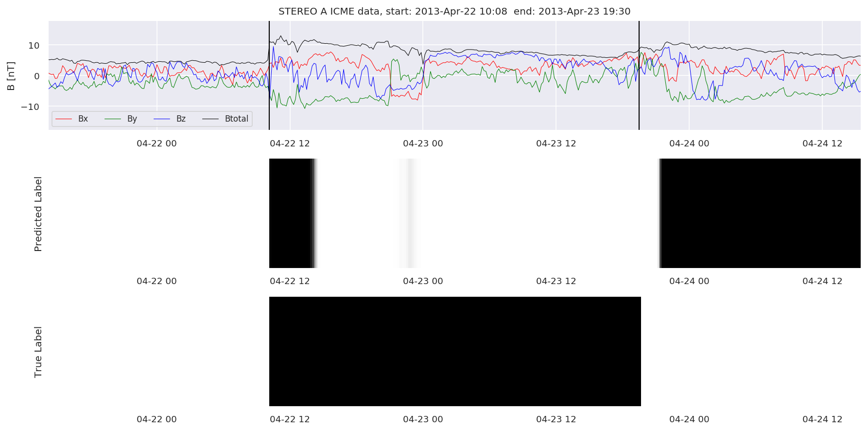Click the 04-24 00 tick under Predicted Label plot
This screenshot has height=431, width=868.
[689, 281]
